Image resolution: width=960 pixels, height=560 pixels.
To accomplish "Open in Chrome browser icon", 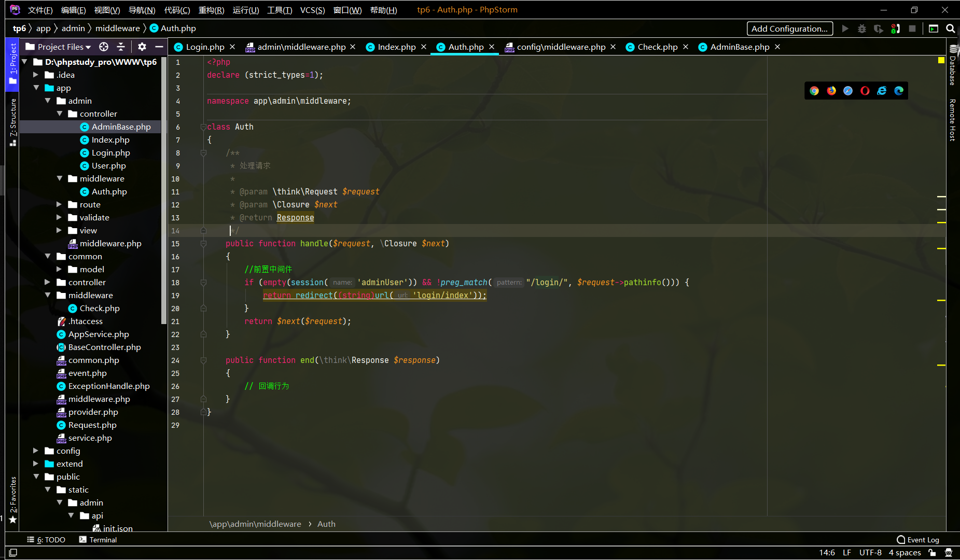I will (x=814, y=91).
